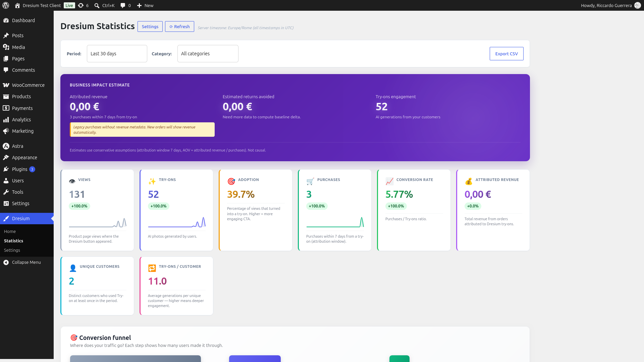Open the Period dropdown showing Last 30 days
The width and height of the screenshot is (644, 362).
tap(117, 54)
